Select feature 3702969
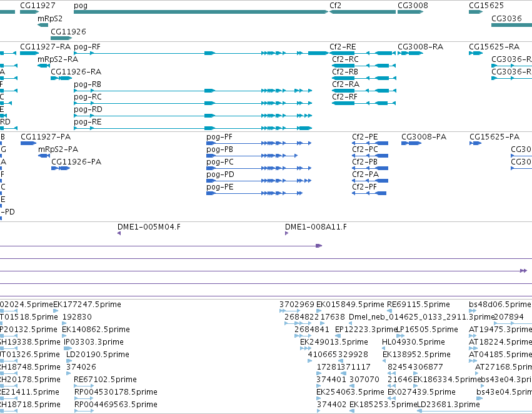Screen dimensions: 532x414 pos(290,310)
